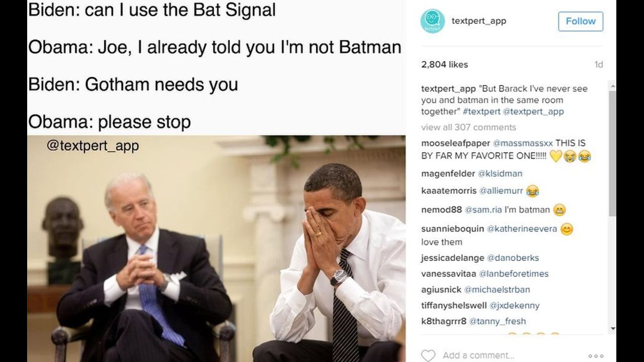Open the #textpert hashtag link

pyautogui.click(x=481, y=112)
